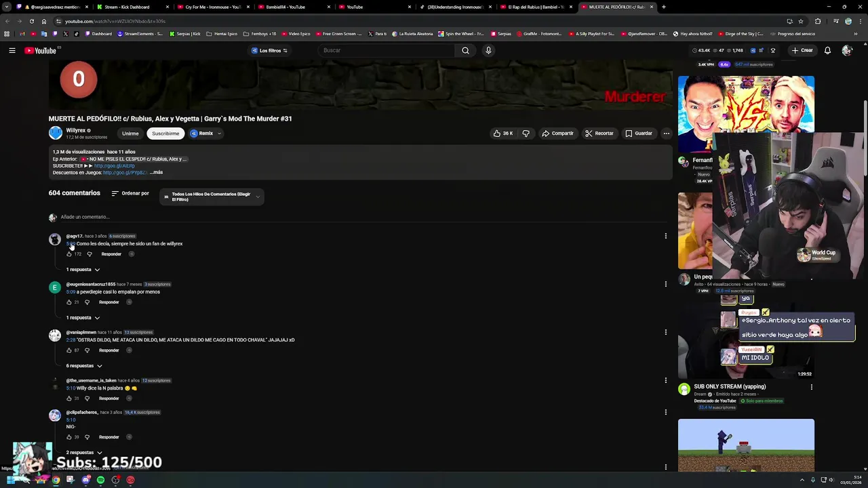Click the Unirme button

[x=130, y=134]
